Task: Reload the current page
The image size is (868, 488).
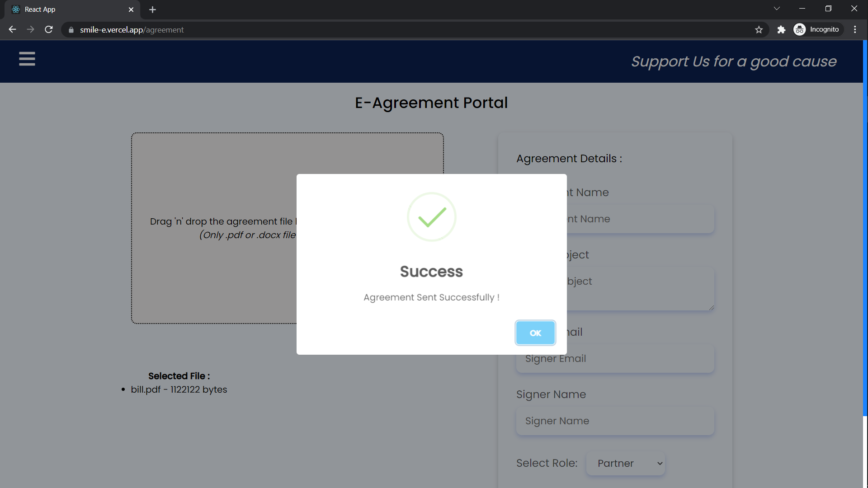Action: pos(49,29)
